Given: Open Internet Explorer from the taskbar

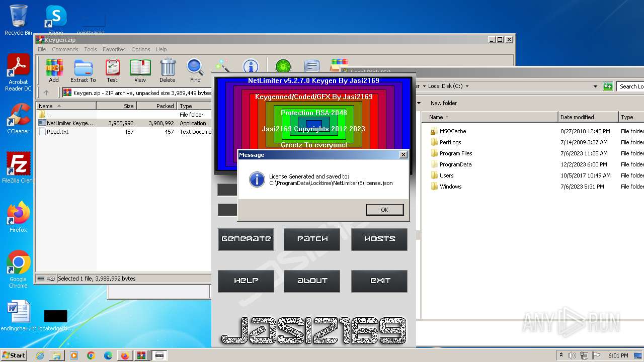Looking at the screenshot, I should 40,355.
